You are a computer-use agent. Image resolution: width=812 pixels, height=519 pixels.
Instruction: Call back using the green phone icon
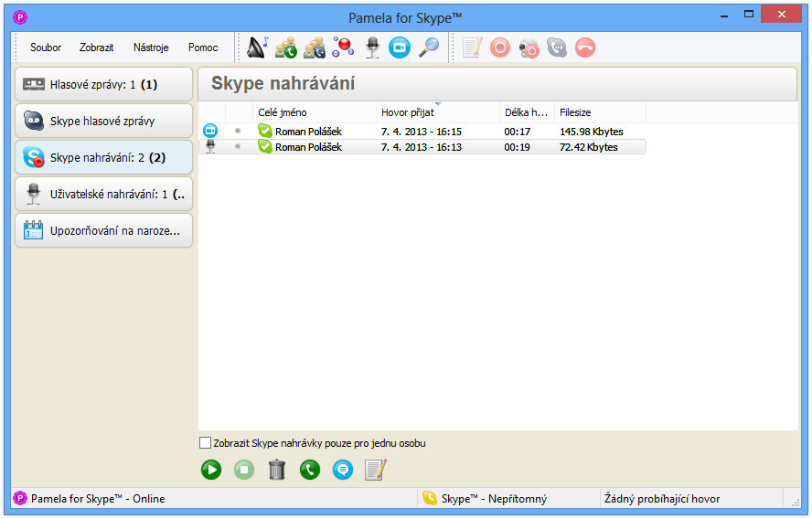point(310,470)
